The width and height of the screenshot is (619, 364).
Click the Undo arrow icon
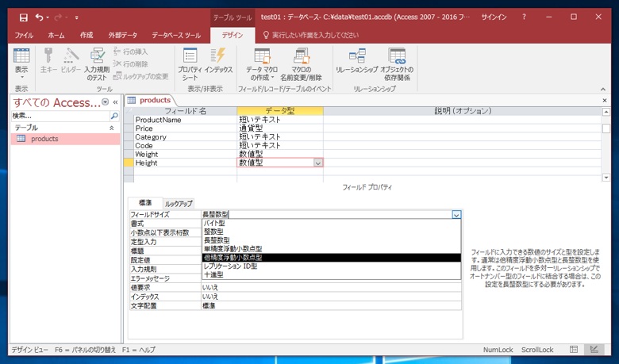point(40,17)
